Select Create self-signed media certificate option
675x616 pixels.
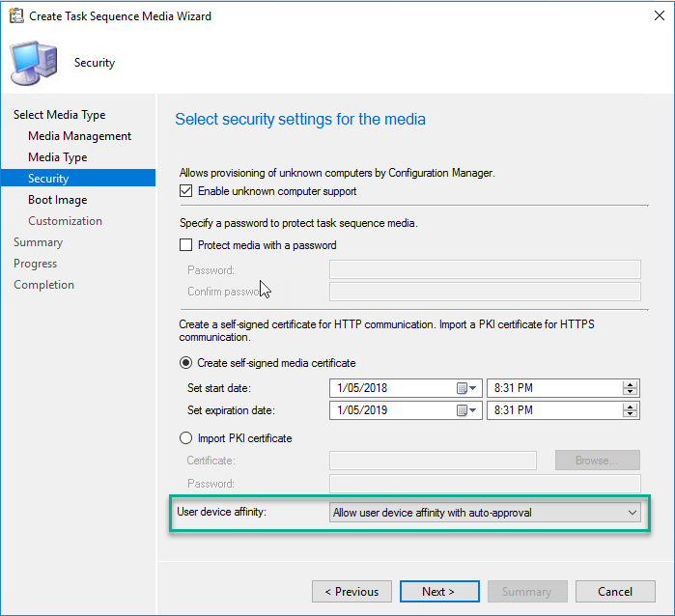[x=186, y=363]
